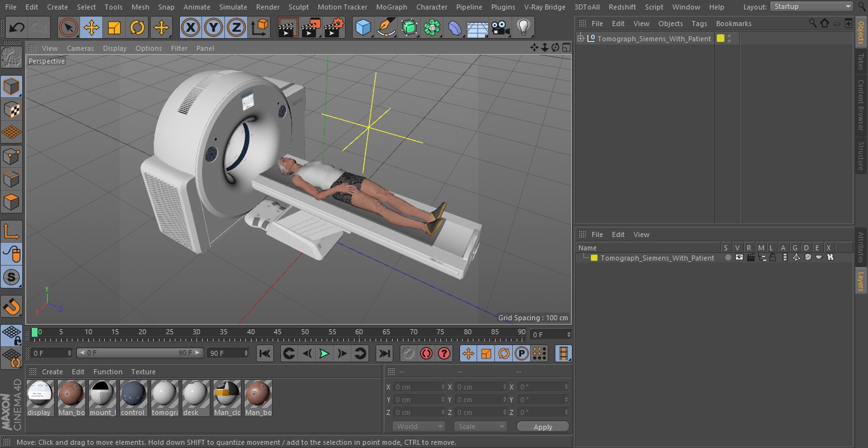The width and height of the screenshot is (868, 448).
Task: Activate the Scale tool
Action: pos(114,27)
